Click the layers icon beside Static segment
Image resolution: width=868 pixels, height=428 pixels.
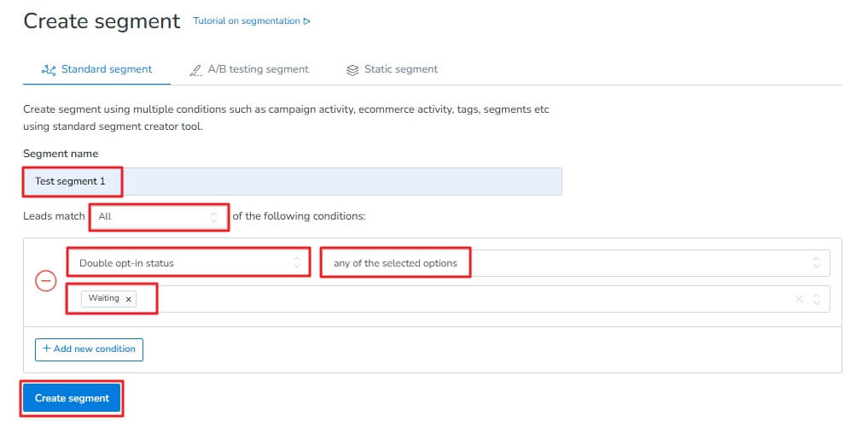pos(352,70)
